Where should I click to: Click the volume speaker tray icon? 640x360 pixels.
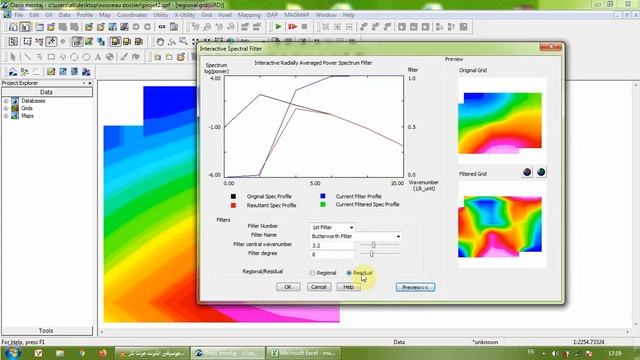click(555, 353)
